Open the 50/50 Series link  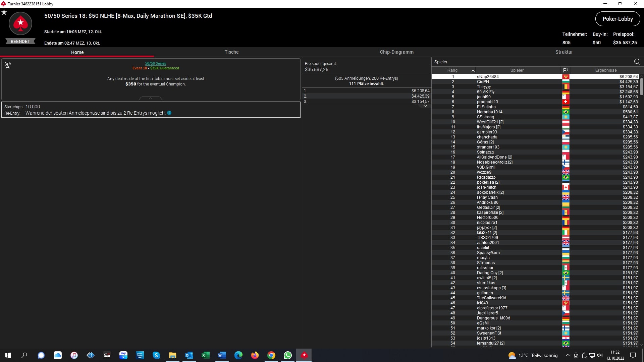[x=155, y=63]
